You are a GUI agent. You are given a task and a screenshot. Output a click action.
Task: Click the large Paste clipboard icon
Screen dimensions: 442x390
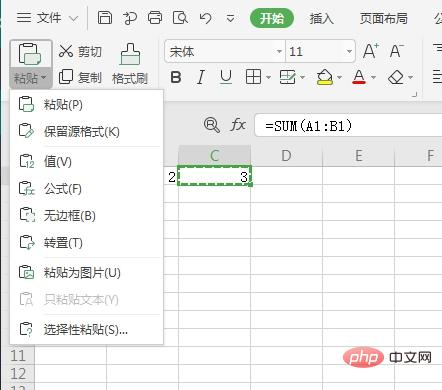click(x=30, y=54)
